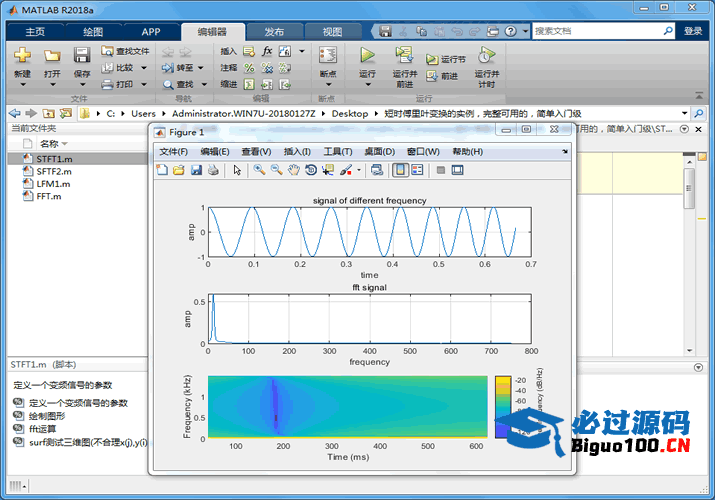This screenshot has height=500, width=715.
Task: Toggle Data Cursor tool in Figure 1
Action: (328, 170)
